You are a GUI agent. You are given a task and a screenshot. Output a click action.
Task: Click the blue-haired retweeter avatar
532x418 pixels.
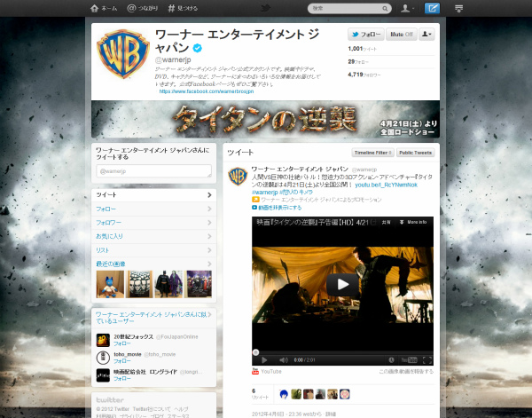284,394
